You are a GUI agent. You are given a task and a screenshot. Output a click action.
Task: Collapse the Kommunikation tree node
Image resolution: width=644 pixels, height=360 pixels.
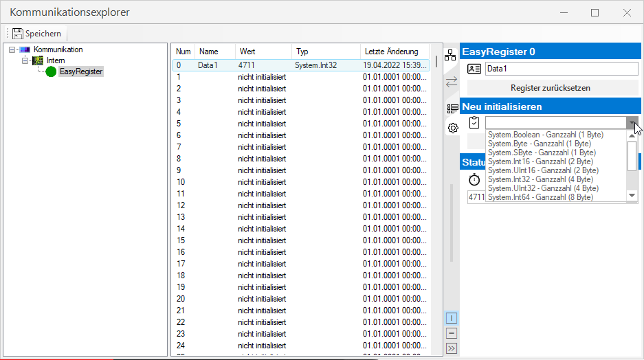(x=12, y=50)
